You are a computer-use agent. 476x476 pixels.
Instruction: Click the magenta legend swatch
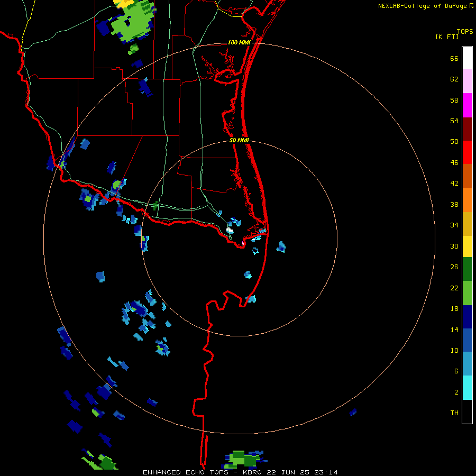(467, 105)
